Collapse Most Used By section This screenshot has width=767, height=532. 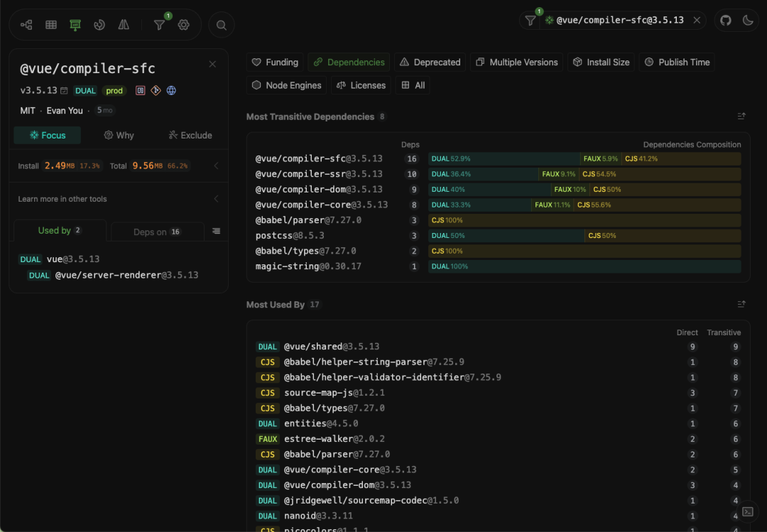coord(741,304)
